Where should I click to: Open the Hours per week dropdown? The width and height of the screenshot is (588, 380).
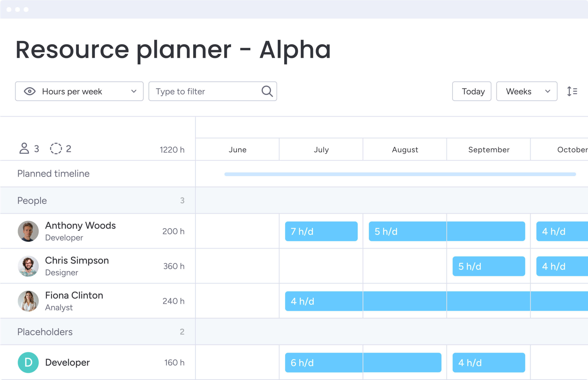(79, 91)
